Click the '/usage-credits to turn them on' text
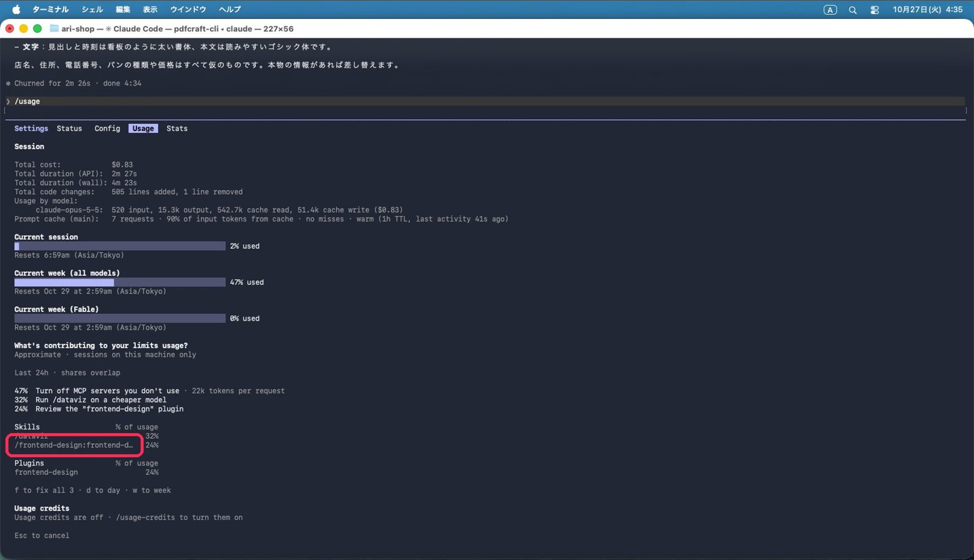The height and width of the screenshot is (560, 974). pos(180,518)
